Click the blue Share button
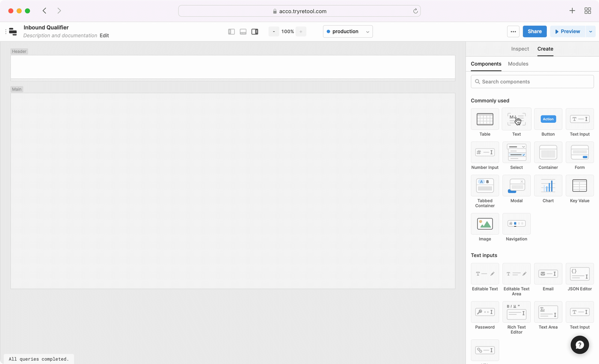The width and height of the screenshot is (599, 364). (x=534, y=32)
